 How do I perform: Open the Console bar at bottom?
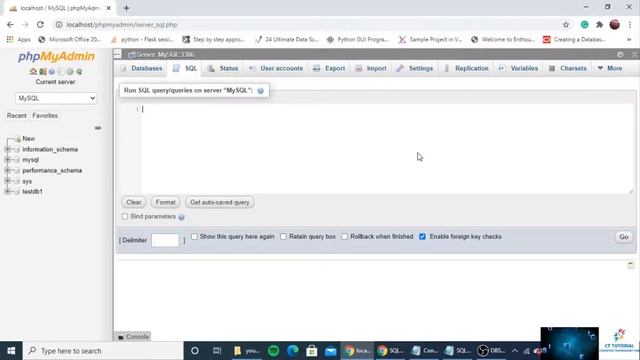click(133, 337)
